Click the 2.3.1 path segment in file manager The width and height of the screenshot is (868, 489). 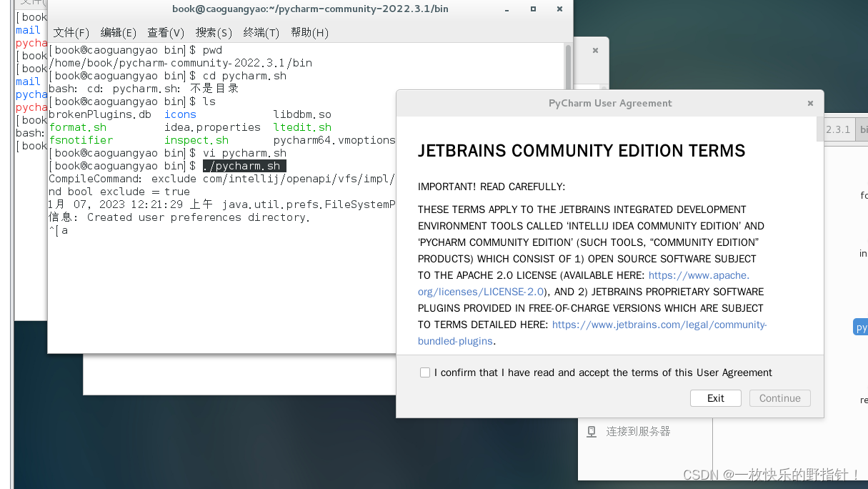838,129
